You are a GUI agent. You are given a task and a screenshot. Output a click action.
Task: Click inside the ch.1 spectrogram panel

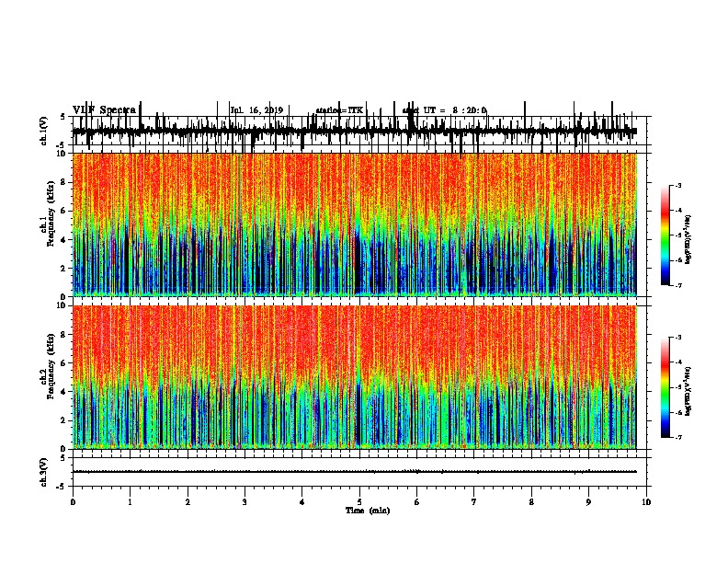[x=355, y=224]
